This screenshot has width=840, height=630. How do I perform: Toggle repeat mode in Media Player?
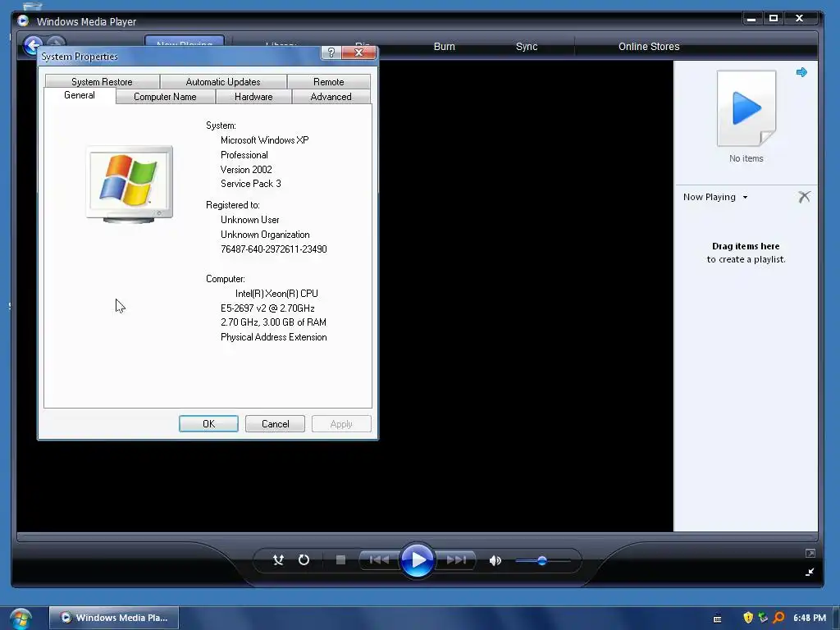304,559
